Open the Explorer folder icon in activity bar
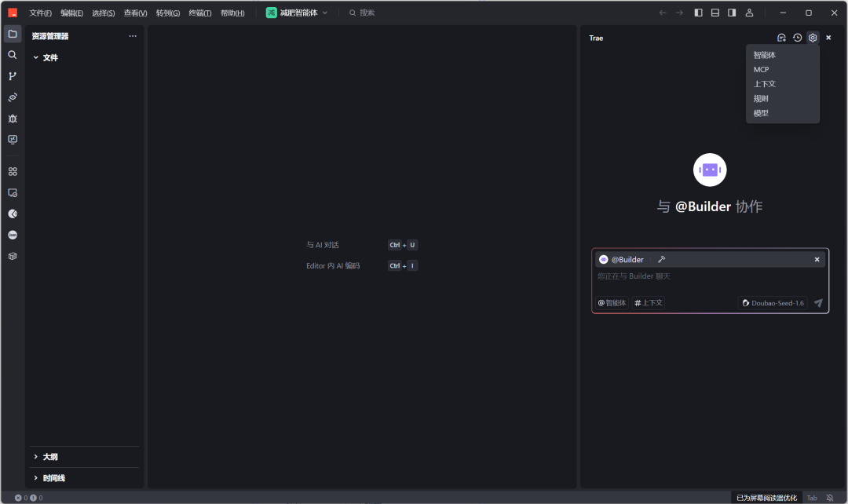This screenshot has height=504, width=848. [x=13, y=34]
